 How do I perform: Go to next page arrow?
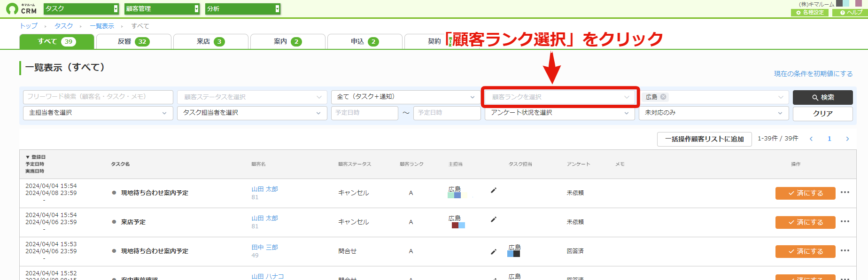coord(847,139)
